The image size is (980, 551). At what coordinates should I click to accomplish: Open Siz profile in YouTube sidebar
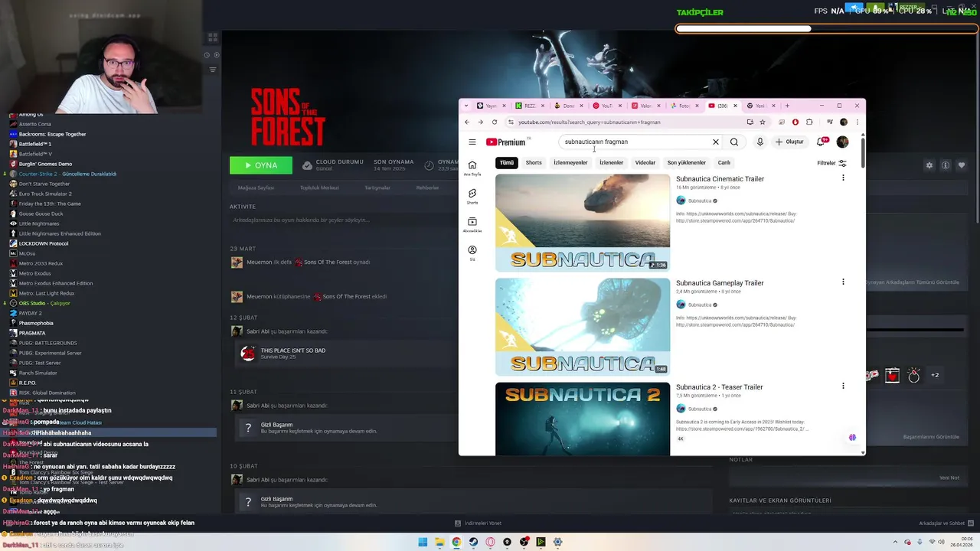coord(472,253)
